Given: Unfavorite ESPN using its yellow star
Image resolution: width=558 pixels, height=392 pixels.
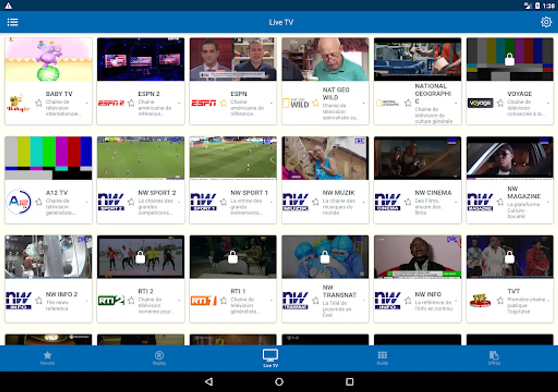Looking at the screenshot, I should 224,103.
